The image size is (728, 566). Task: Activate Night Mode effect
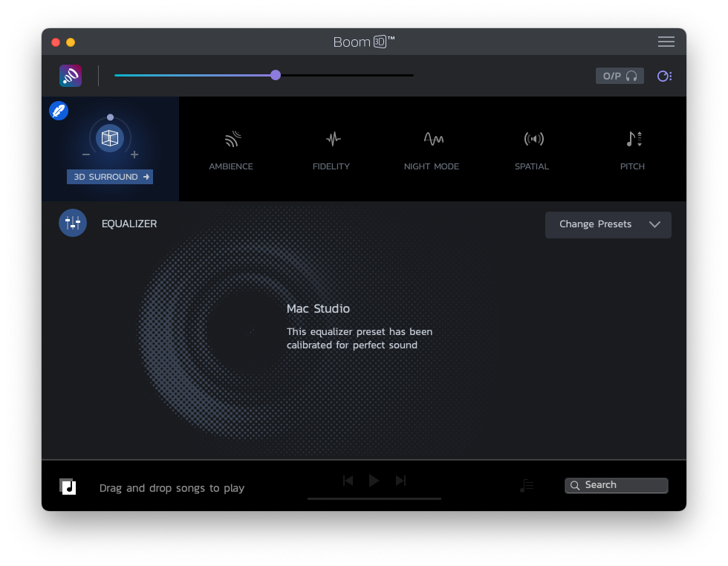432,139
